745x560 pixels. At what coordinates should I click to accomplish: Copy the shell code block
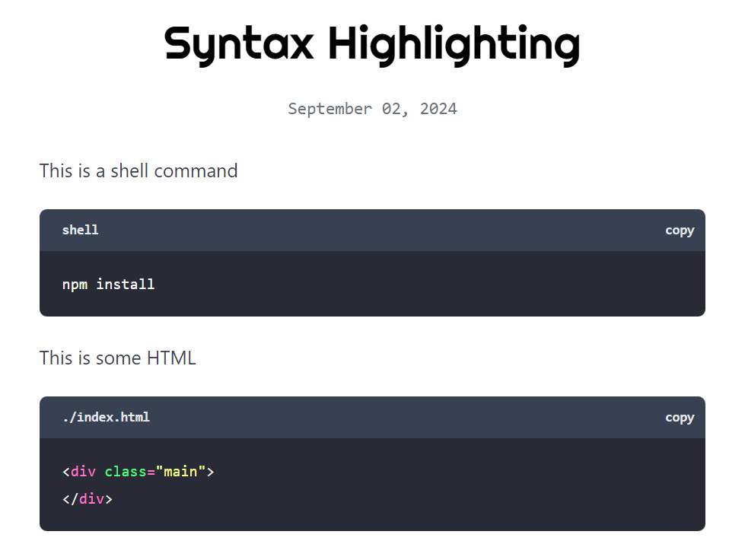[x=679, y=230]
